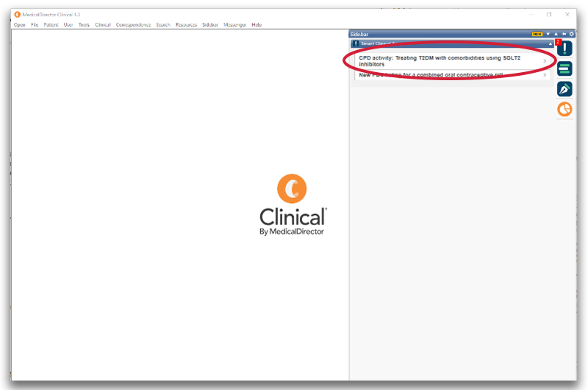Open the combined oral contraceptive pill listing
This screenshot has width=588, height=390.
452,75
